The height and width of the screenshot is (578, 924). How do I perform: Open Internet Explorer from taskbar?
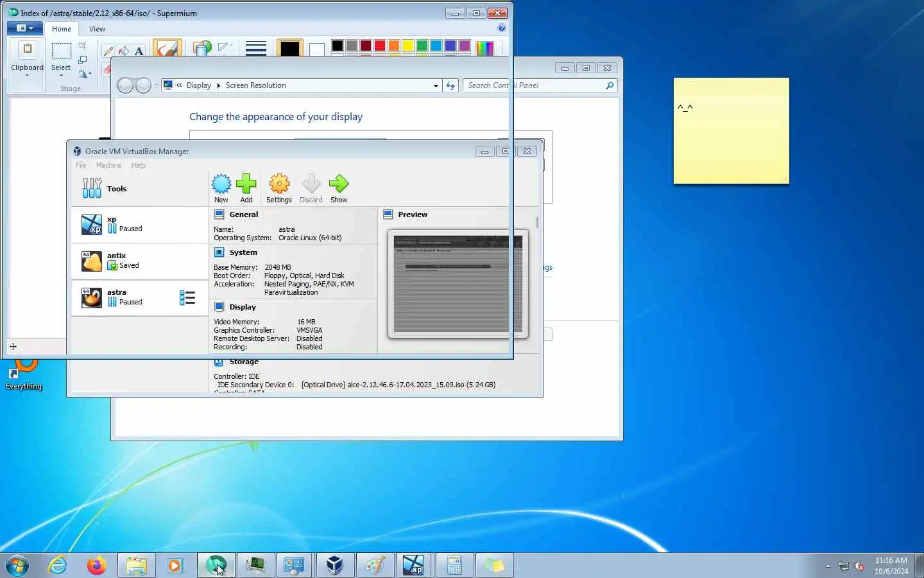click(x=58, y=565)
